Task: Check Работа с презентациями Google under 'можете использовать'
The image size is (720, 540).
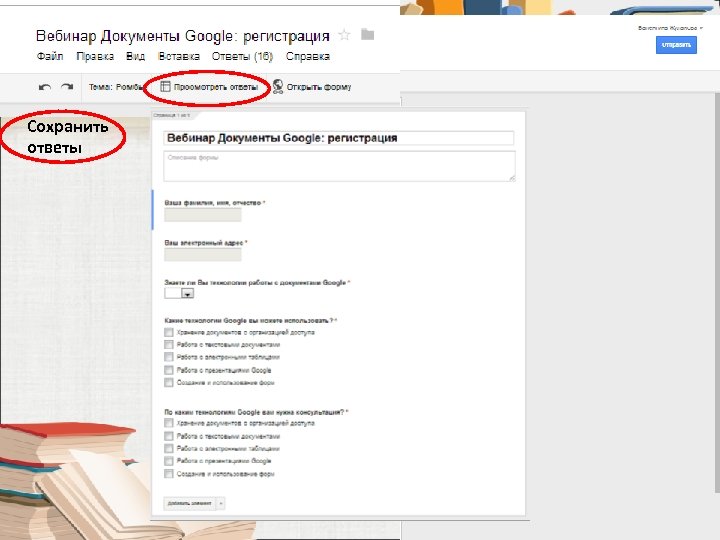Action: coord(169,370)
